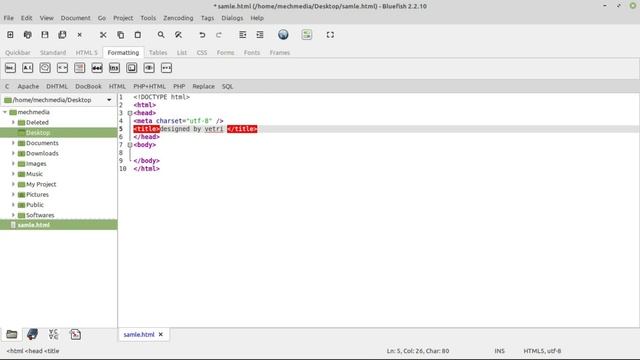
Task: Switch to the CSS toolbar tab
Action: [202, 53]
